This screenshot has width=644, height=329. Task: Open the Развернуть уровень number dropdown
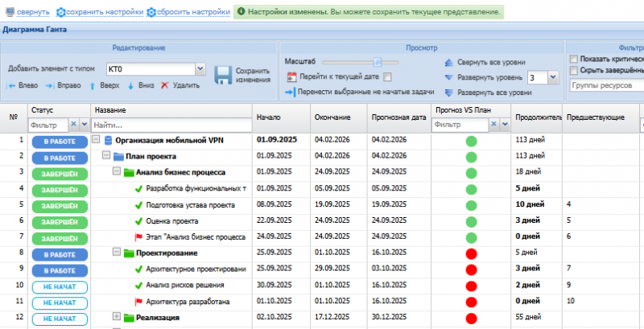(x=553, y=77)
